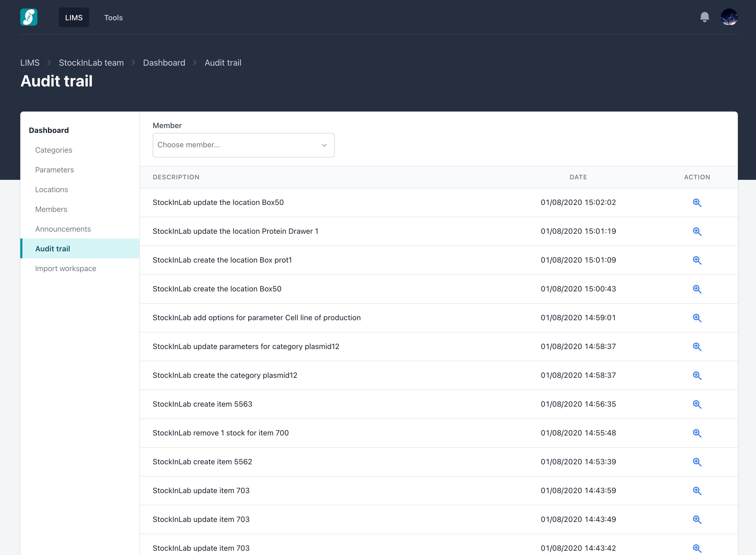Click the date 01/08/2020 14:55:48
The image size is (756, 555).
578,433
